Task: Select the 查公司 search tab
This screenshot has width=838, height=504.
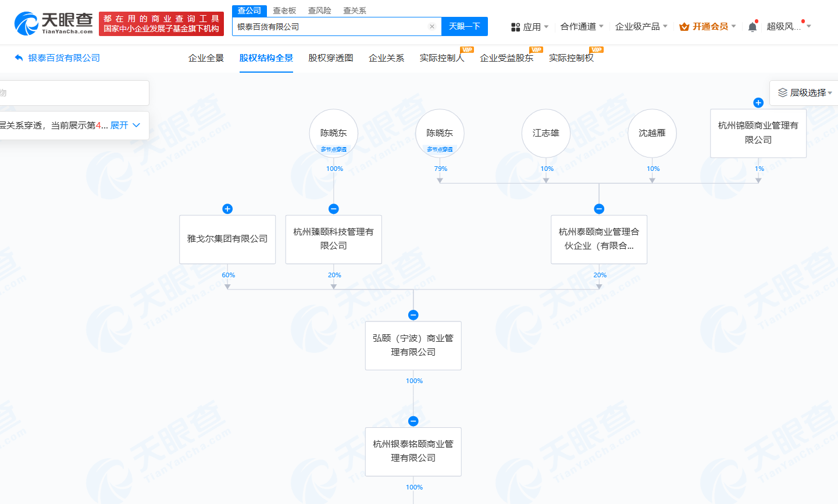Action: 249,11
